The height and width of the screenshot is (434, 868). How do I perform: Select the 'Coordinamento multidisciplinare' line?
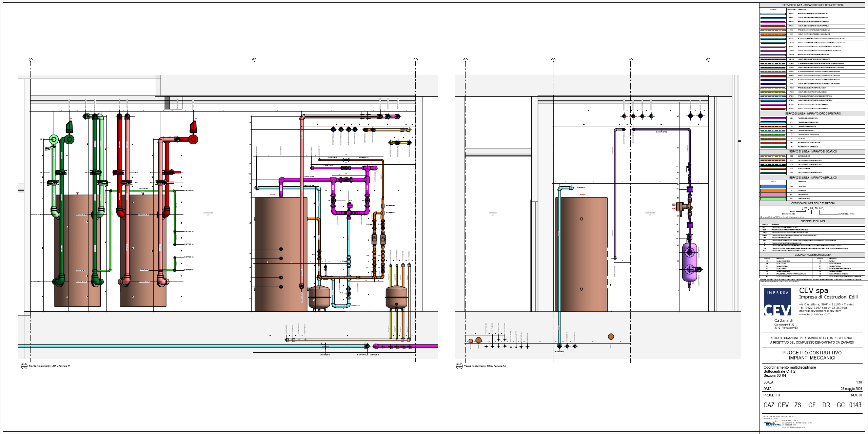(790, 367)
